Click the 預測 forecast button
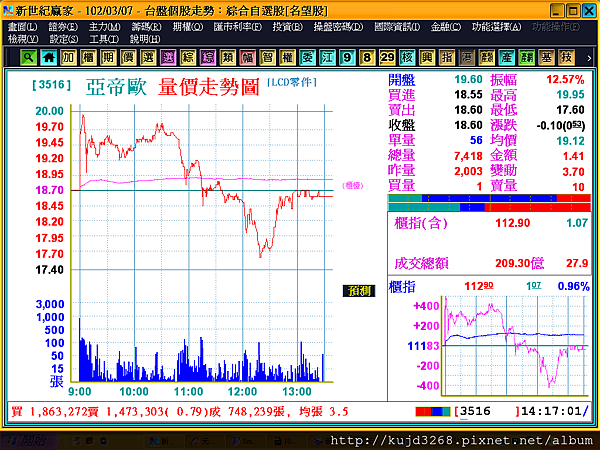The height and width of the screenshot is (450, 600). point(359,291)
